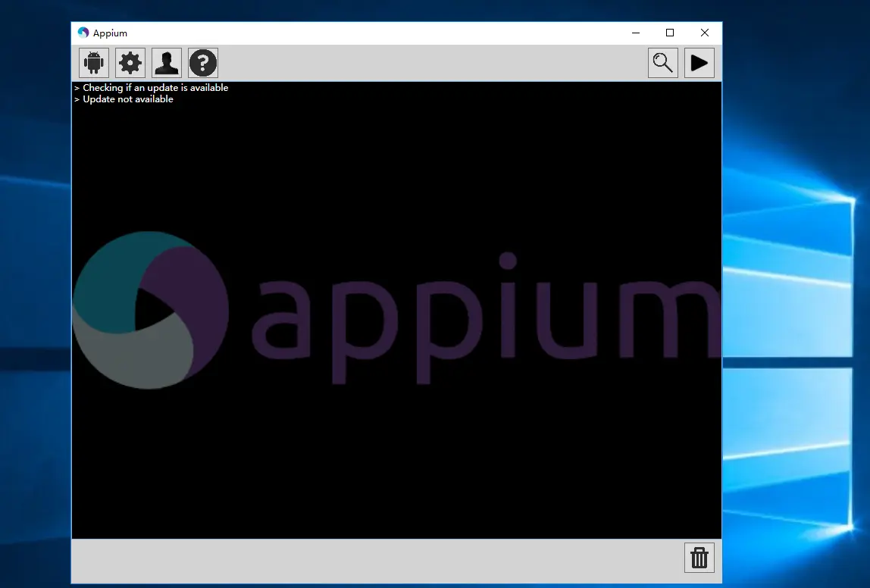This screenshot has width=870, height=588.
Task: Close the Appium window
Action: [x=705, y=33]
